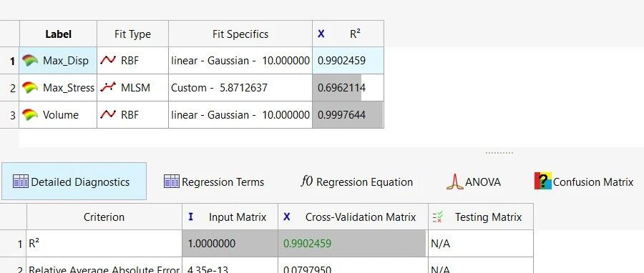644x273 pixels.
Task: Click the Volume response surface icon
Action: tap(29, 115)
